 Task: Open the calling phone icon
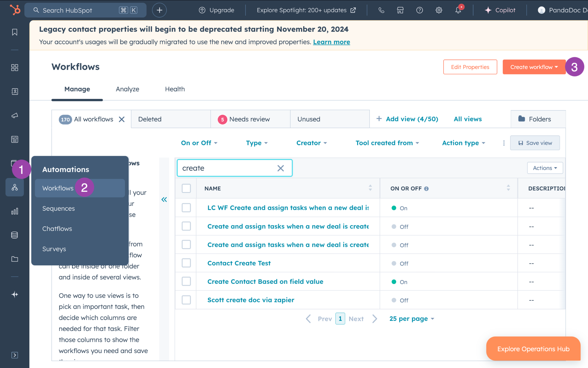381,10
